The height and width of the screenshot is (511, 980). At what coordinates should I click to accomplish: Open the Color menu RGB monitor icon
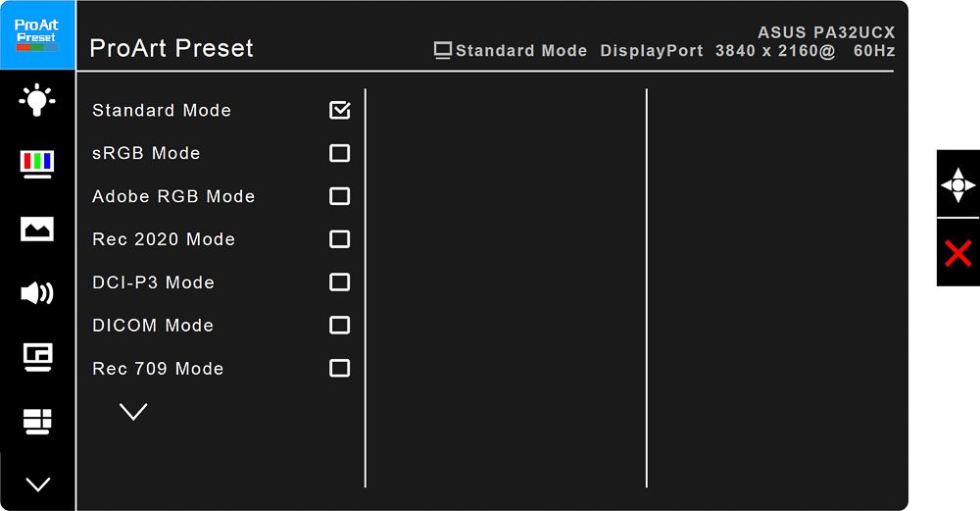pyautogui.click(x=37, y=165)
